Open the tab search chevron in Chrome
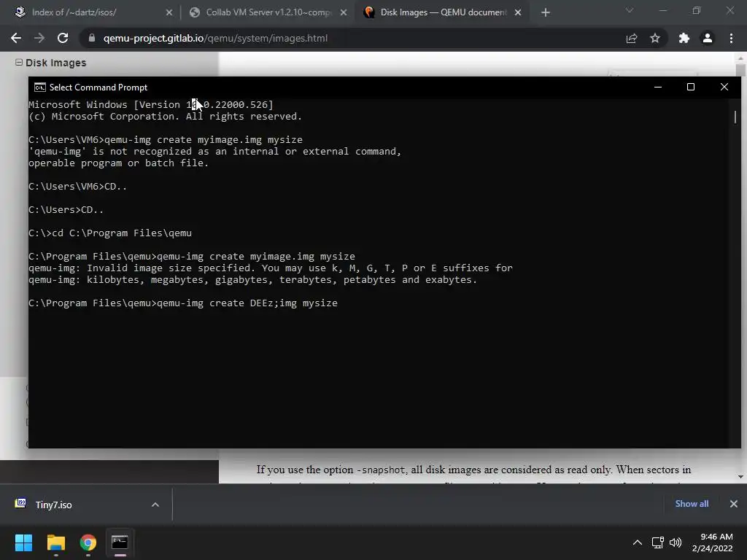Viewport: 747px width, 560px height. (x=630, y=10)
